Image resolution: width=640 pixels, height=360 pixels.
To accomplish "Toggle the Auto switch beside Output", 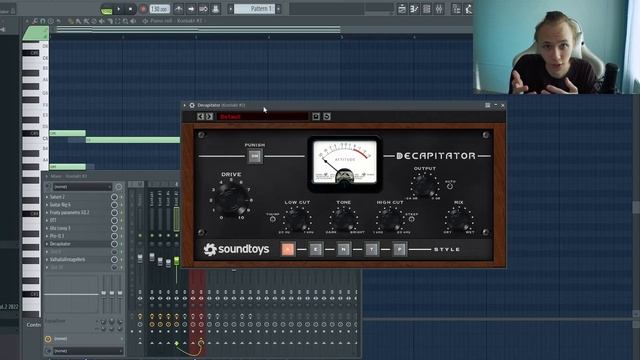I will 450,187.
